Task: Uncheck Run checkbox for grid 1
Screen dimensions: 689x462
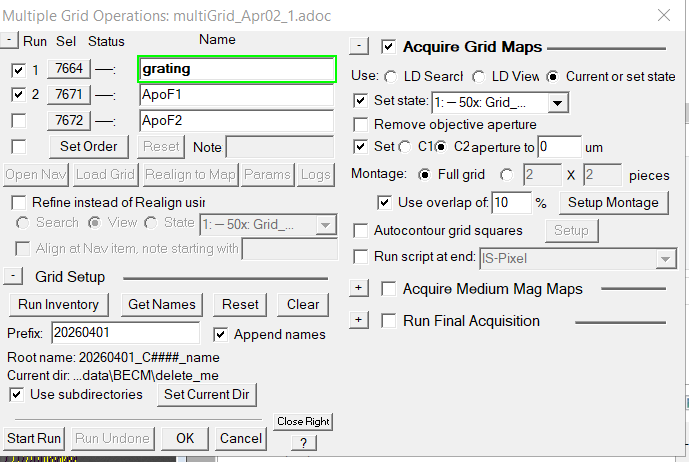Action: pyautogui.click(x=18, y=70)
